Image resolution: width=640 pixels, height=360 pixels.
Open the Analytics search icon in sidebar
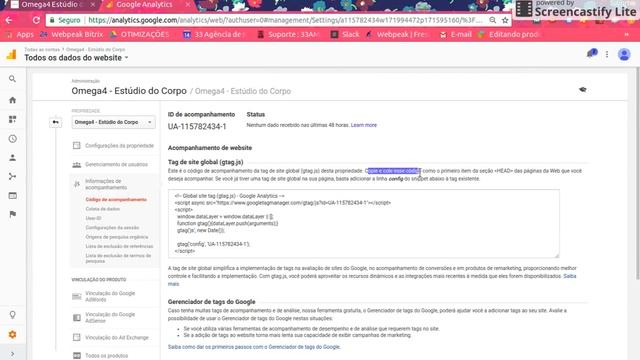click(x=12, y=79)
